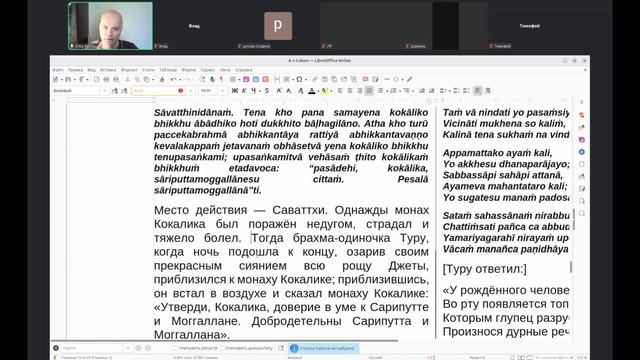The image size is (640, 360).
Task: Open sidebar Gallery icon
Action: [x=582, y=140]
